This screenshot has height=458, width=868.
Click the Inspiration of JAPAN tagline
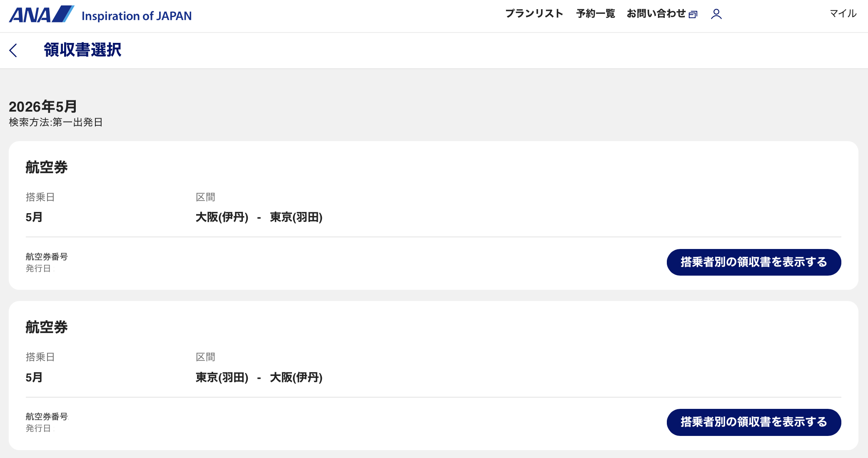click(x=137, y=16)
